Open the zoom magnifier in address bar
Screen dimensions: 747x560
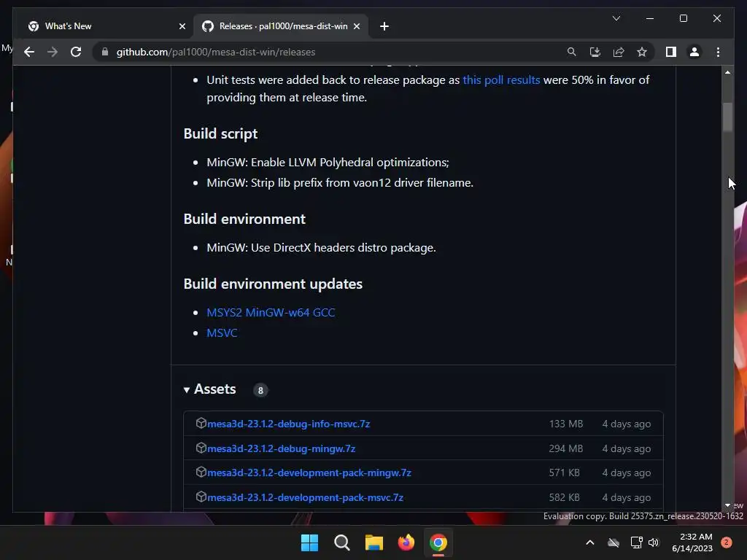(x=572, y=52)
